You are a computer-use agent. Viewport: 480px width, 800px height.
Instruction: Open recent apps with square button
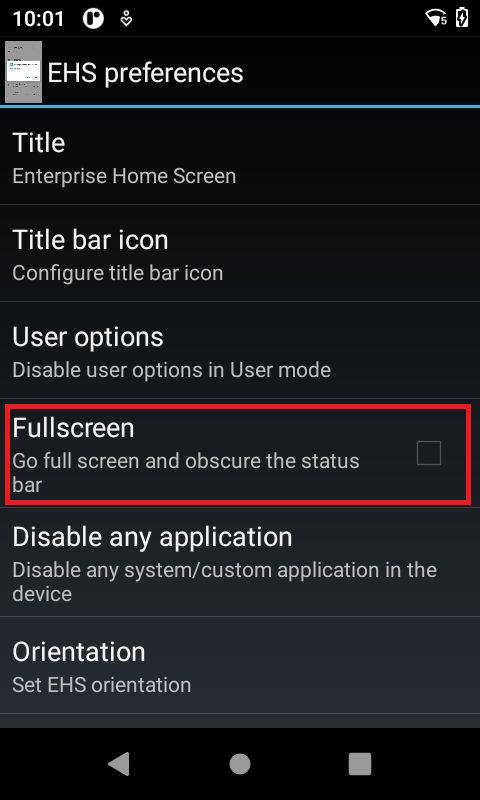click(x=360, y=764)
